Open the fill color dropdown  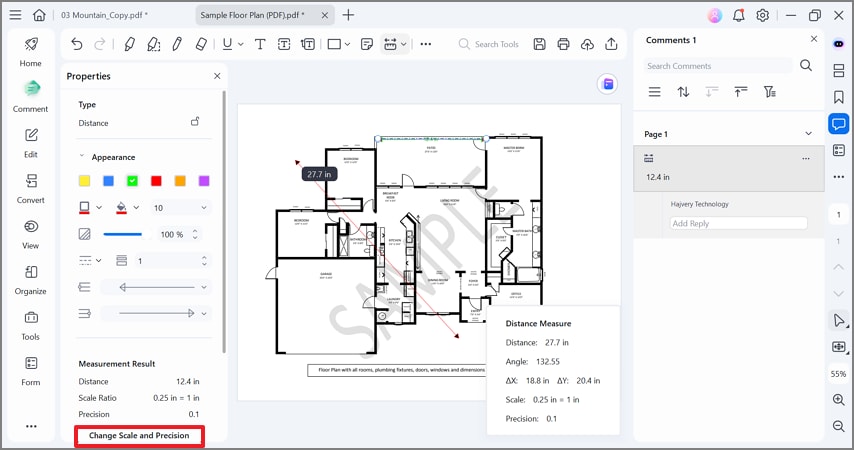pyautogui.click(x=136, y=207)
